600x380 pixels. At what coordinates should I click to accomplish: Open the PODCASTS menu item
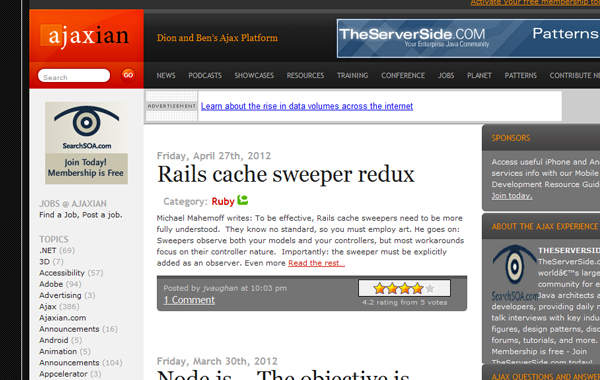coord(205,75)
